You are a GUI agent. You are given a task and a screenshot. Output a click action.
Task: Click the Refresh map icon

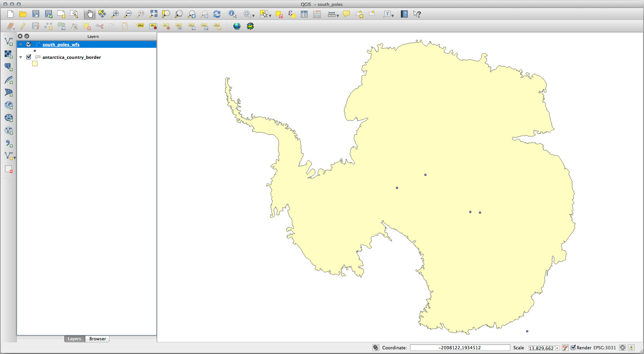(x=217, y=14)
